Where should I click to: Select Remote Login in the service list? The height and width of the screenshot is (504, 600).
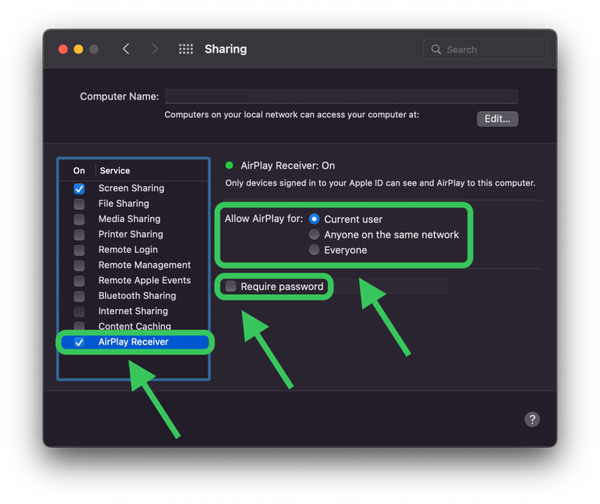(x=130, y=250)
